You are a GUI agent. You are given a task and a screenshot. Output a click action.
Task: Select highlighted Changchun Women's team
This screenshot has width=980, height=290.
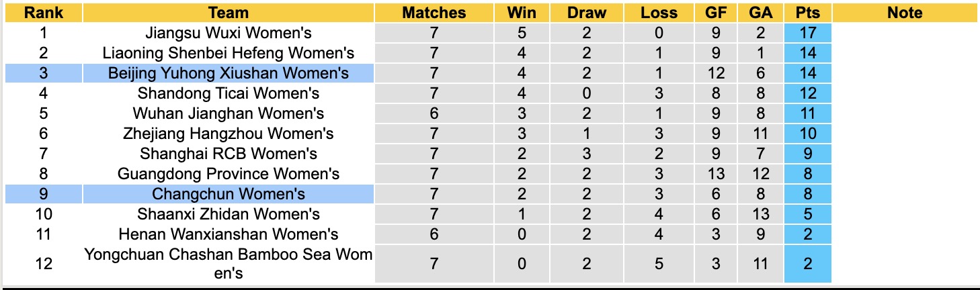[229, 194]
